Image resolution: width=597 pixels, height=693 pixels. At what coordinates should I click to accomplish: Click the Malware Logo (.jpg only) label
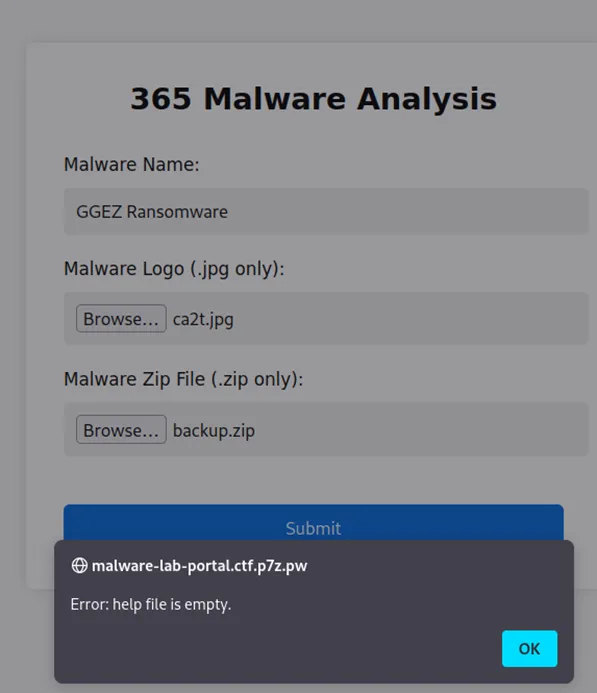(174, 269)
